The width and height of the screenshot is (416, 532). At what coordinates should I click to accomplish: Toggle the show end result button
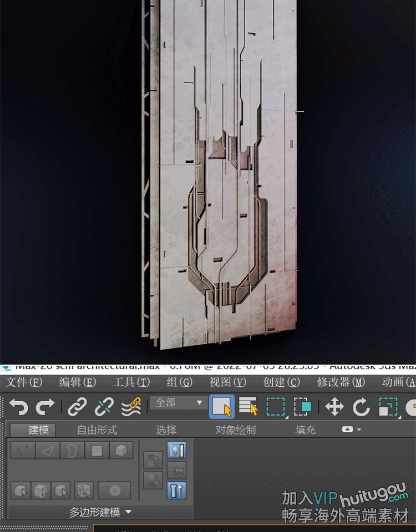click(176, 450)
